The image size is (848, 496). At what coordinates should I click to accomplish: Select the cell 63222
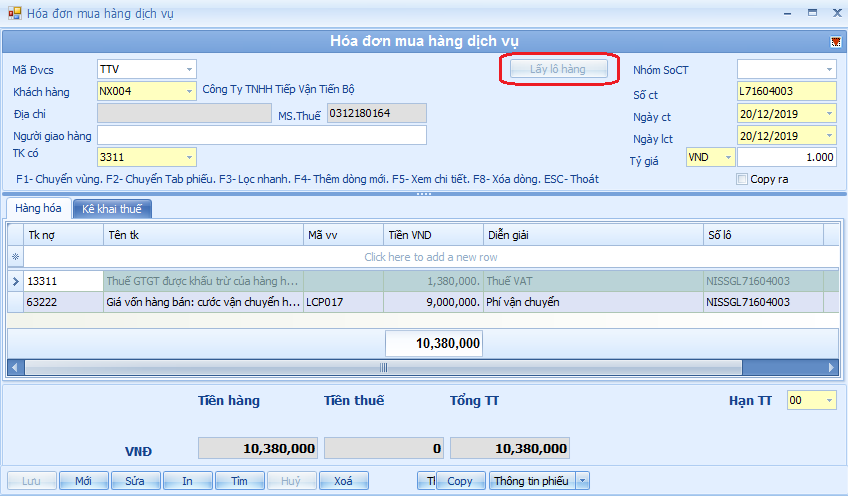(x=64, y=302)
